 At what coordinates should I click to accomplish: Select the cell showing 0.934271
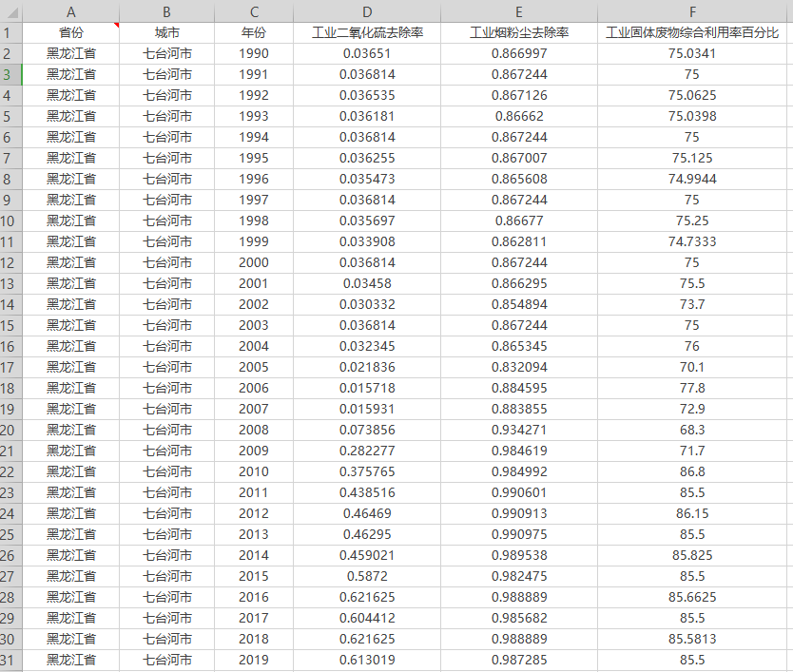[519, 430]
